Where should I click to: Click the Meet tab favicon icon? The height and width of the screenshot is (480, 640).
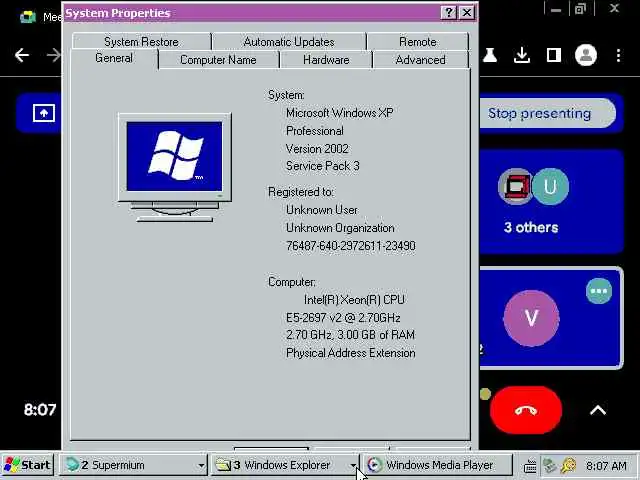click(28, 17)
